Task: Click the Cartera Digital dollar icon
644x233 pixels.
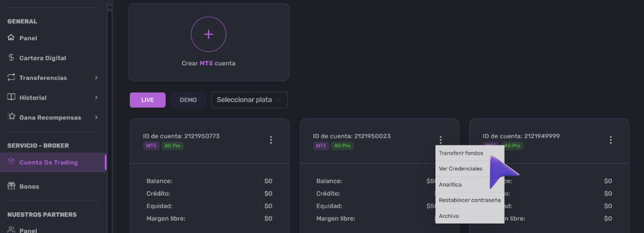Action: (11, 58)
